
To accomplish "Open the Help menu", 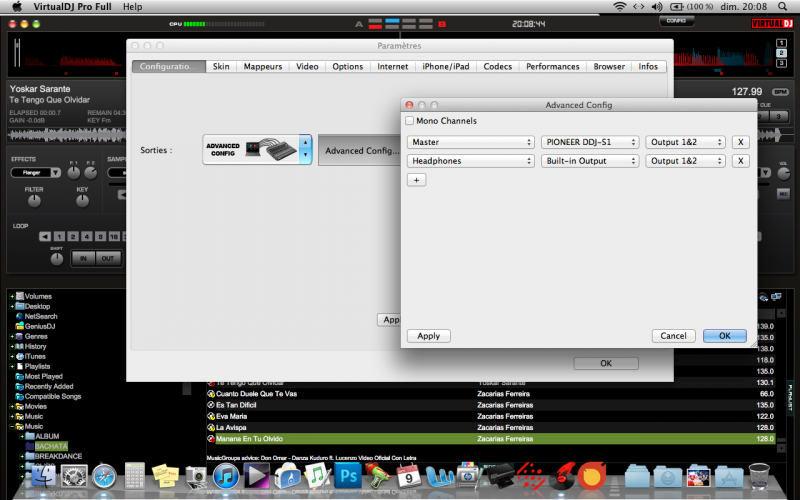I will (x=132, y=7).
